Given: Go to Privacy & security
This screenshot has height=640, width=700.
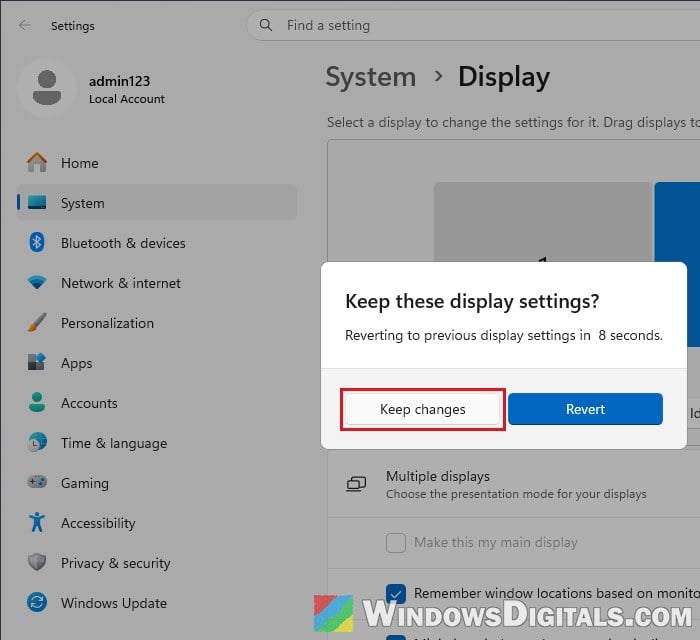Looking at the screenshot, I should click(157, 562).
